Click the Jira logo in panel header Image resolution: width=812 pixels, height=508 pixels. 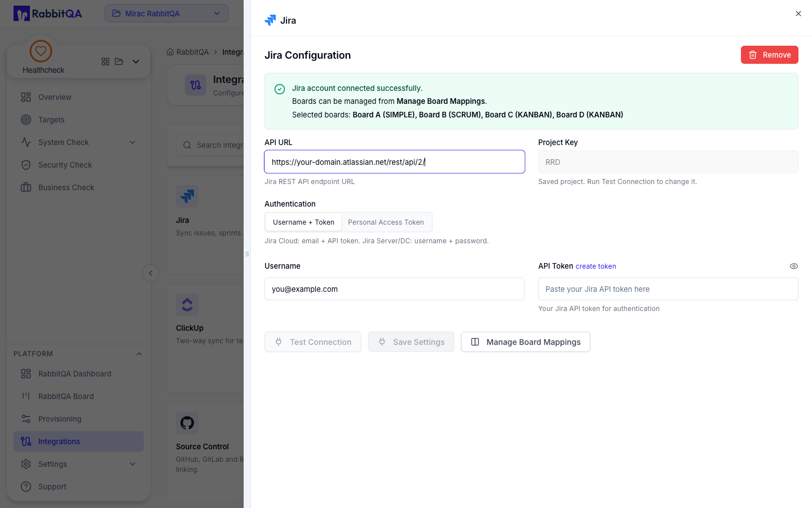coord(270,20)
